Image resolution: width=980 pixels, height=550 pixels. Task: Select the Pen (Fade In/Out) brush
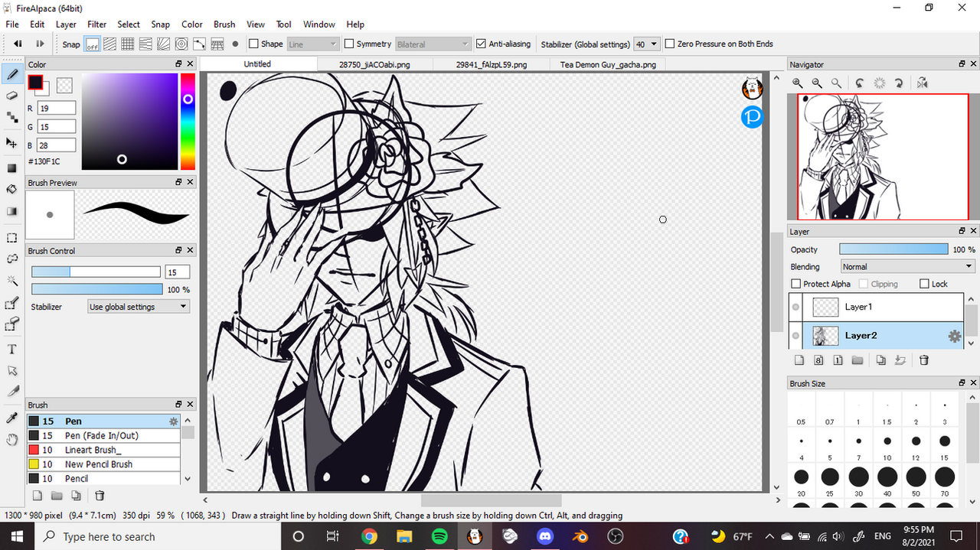(104, 435)
